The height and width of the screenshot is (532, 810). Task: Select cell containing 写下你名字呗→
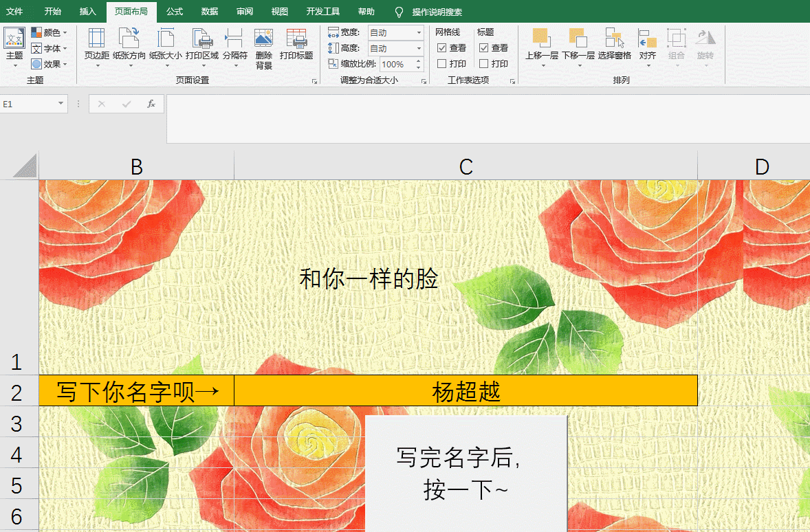(136, 390)
